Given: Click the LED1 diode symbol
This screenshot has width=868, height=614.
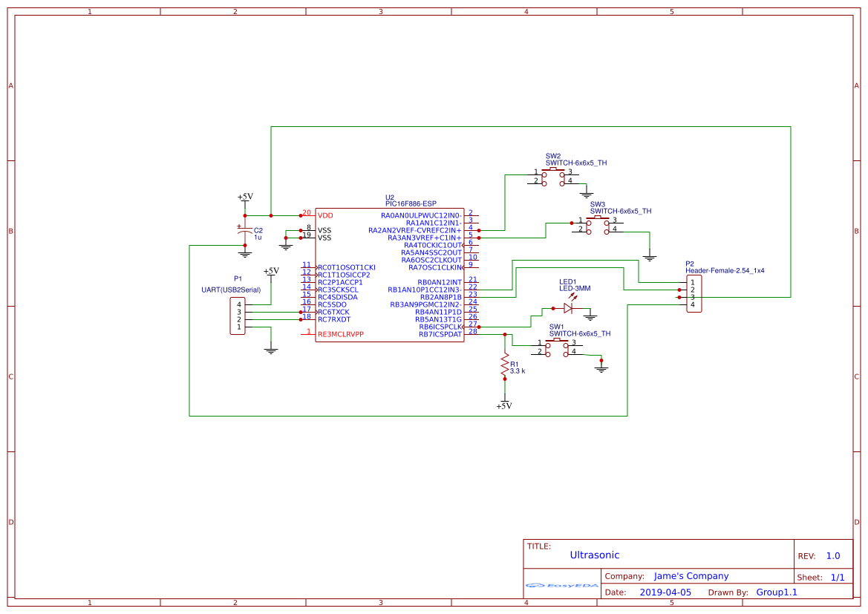Looking at the screenshot, I should pyautogui.click(x=569, y=307).
